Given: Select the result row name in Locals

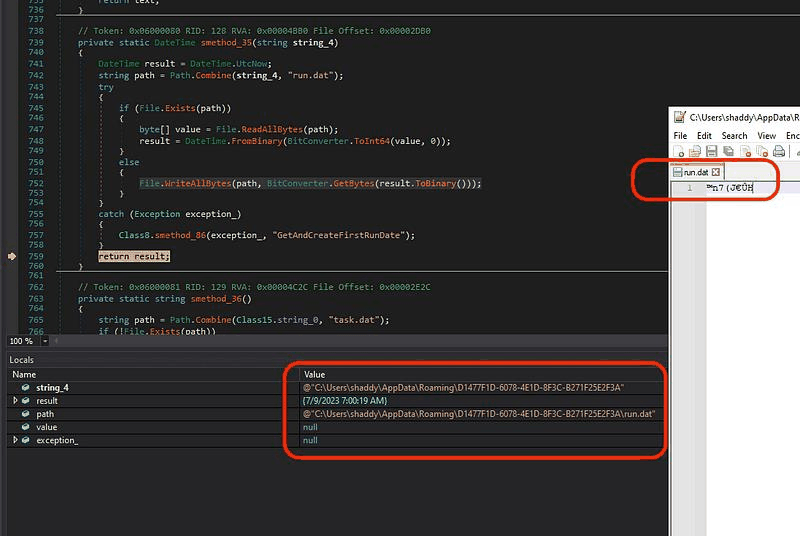Looking at the screenshot, I should 47,401.
